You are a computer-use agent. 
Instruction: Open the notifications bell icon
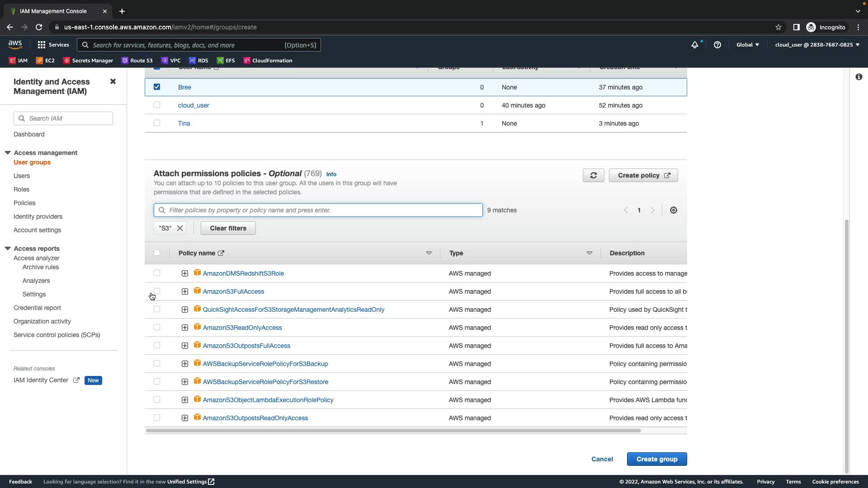695,45
